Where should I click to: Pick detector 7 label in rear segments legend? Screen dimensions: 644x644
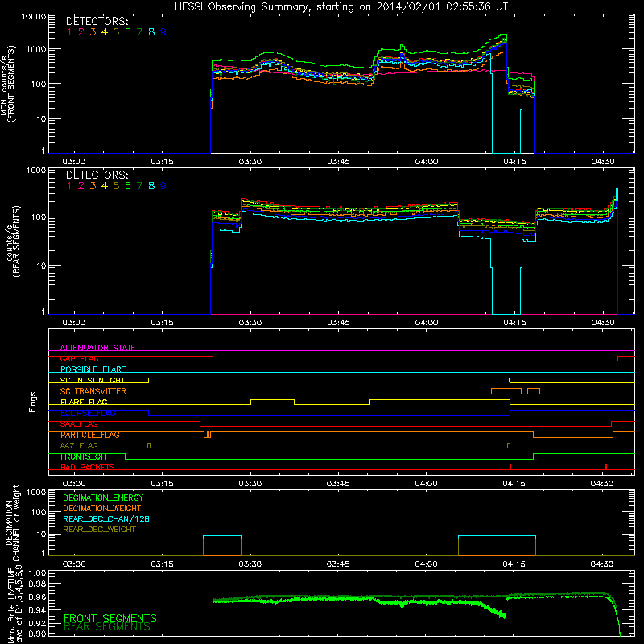point(139,186)
